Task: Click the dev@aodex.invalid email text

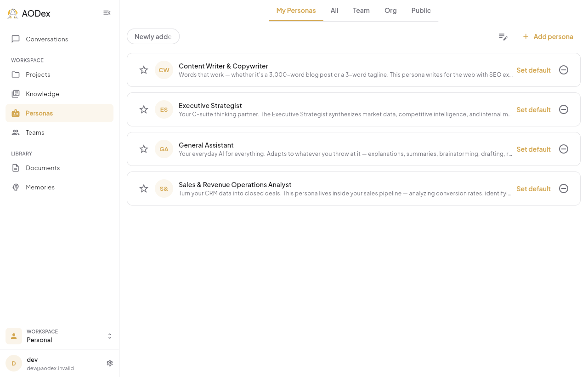Action: point(50,368)
